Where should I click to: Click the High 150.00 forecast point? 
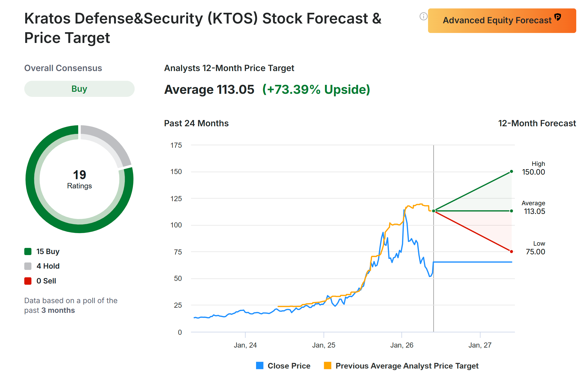pos(511,171)
